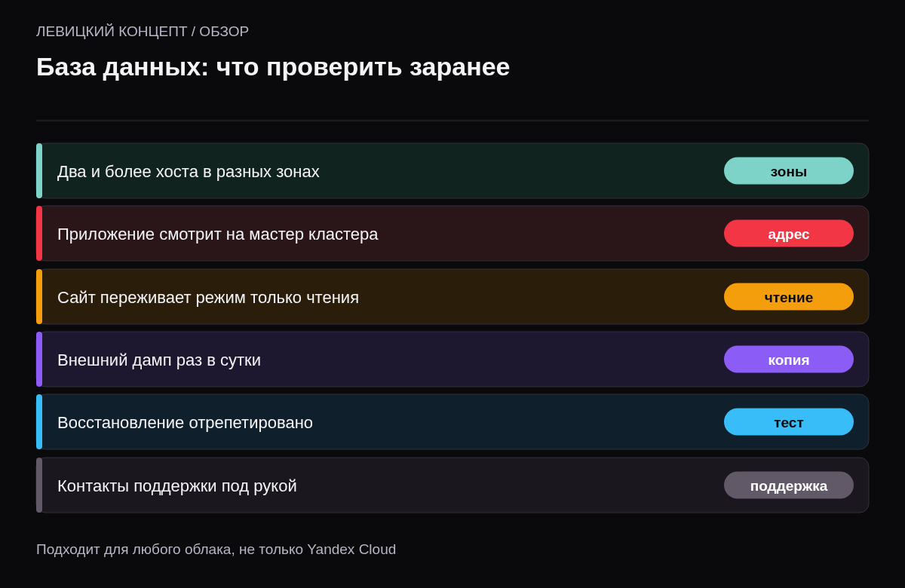
Task: Click the footer note mentioning Yandex Cloud
Action: coord(216,550)
